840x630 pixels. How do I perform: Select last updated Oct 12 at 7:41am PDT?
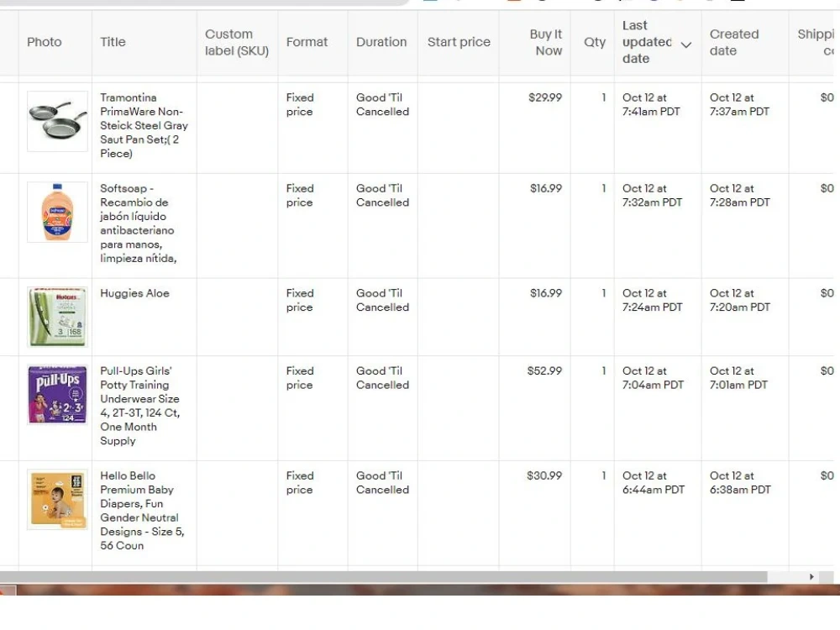(652, 104)
